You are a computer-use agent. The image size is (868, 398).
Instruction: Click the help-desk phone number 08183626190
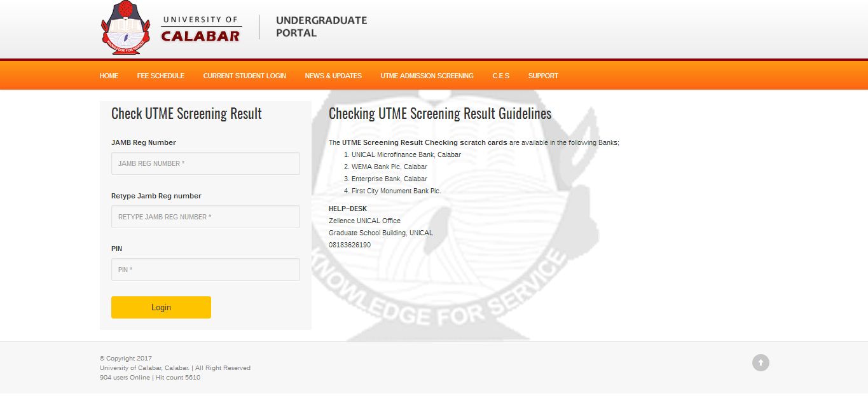tap(349, 245)
